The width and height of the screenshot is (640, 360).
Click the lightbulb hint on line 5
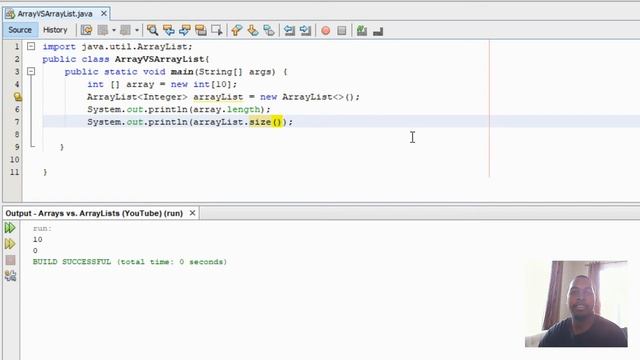[17, 97]
